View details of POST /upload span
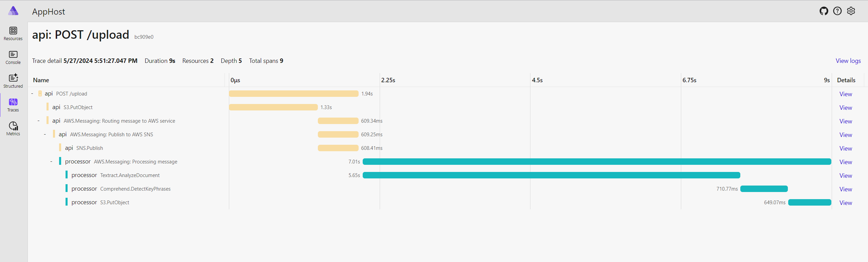868x262 pixels. click(846, 94)
